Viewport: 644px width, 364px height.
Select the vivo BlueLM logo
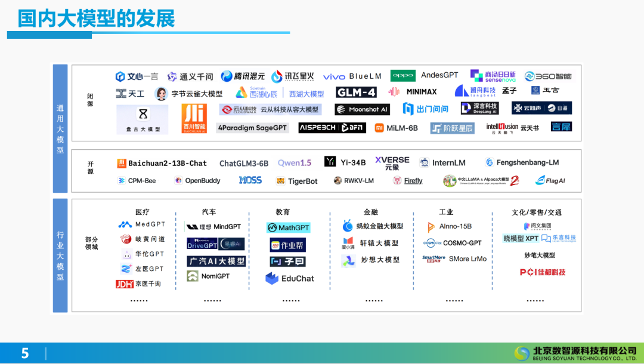352,76
